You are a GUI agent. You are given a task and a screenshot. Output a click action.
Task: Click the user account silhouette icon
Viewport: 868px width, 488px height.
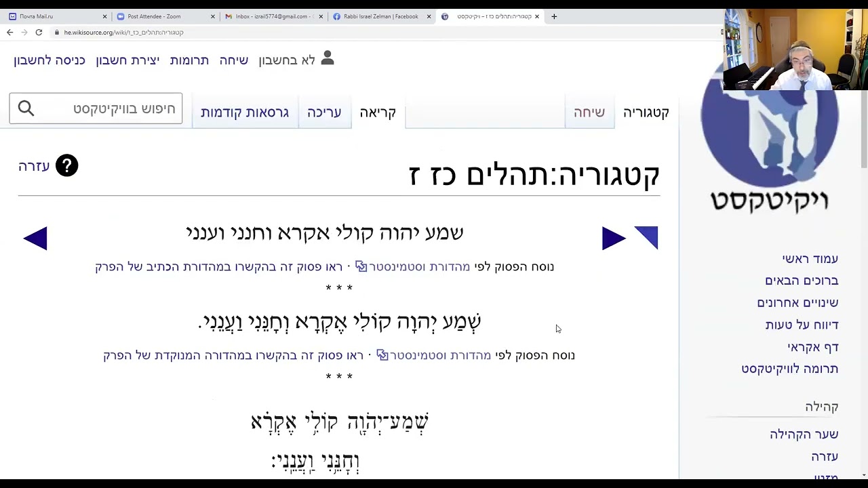pyautogui.click(x=328, y=59)
